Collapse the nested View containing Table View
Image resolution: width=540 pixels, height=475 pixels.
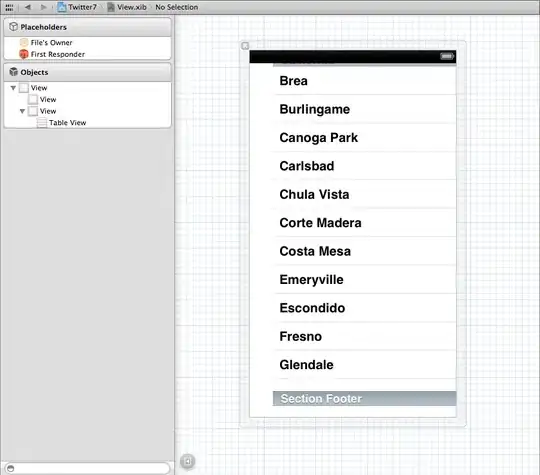tap(22, 111)
